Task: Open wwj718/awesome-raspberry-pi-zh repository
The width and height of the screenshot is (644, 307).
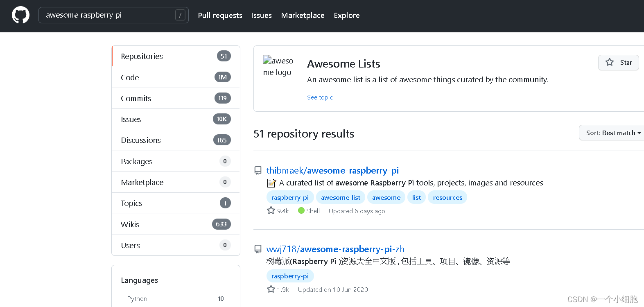Action: pos(335,249)
